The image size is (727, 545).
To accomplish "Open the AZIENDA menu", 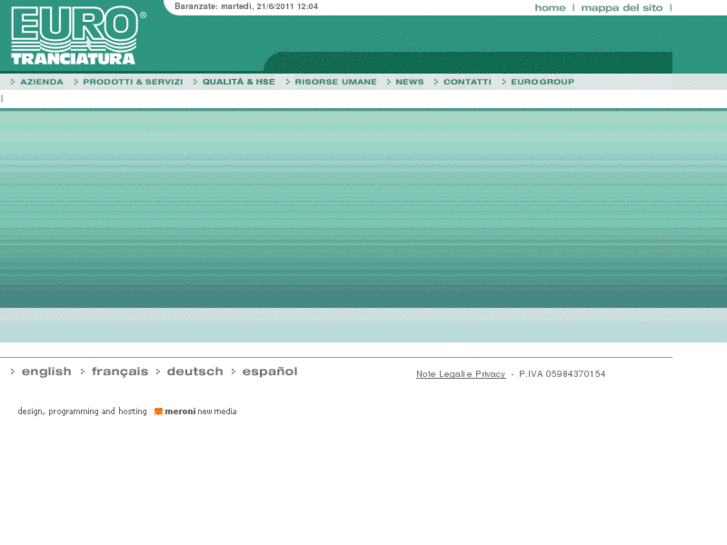I will click(x=42, y=82).
